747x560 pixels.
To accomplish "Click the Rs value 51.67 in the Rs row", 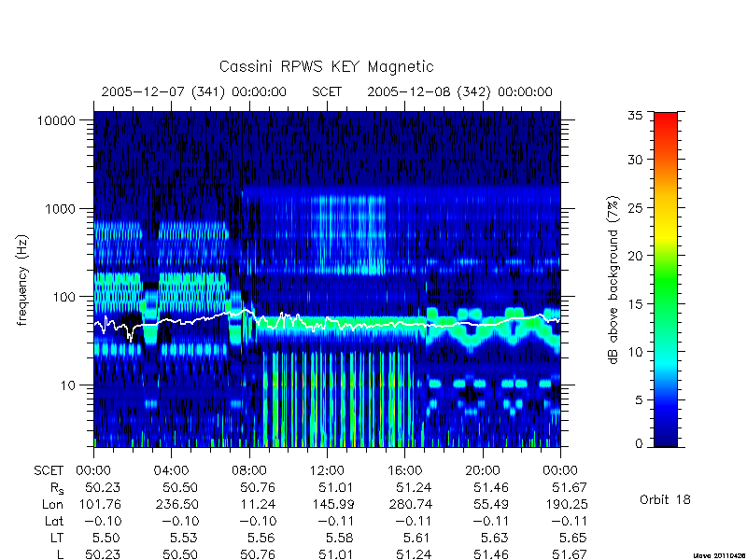I will (x=570, y=487).
